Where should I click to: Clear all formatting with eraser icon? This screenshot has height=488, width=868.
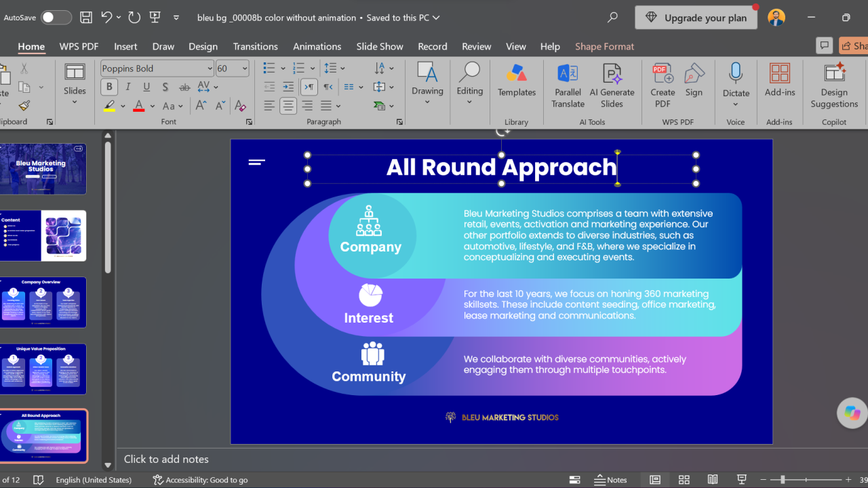(x=239, y=106)
